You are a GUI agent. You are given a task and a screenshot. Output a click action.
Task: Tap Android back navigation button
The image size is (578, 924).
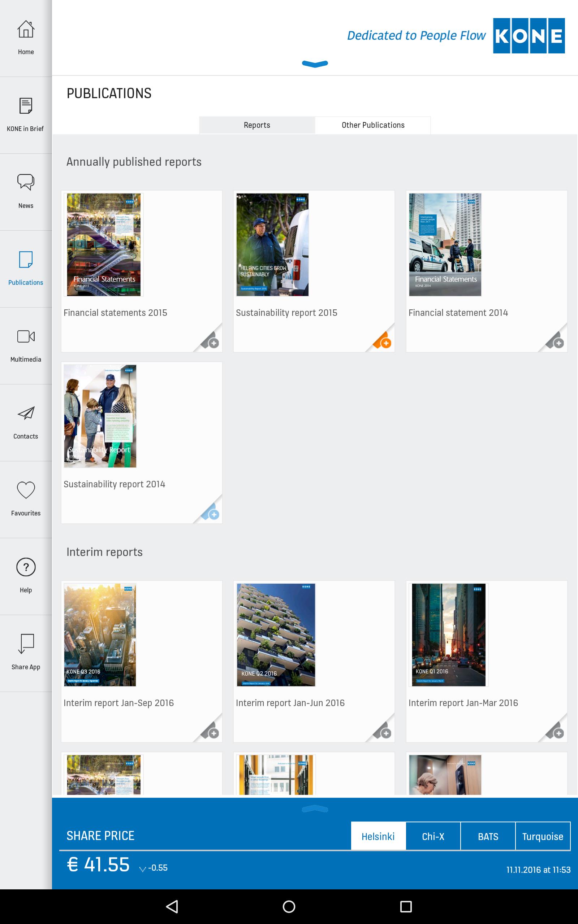[172, 906]
